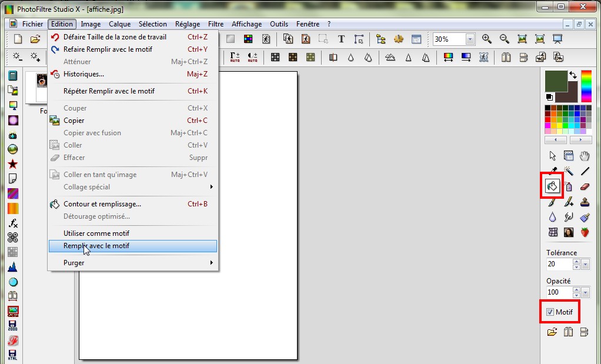601x364 pixels.
Task: Activate the Clone Stamp tool
Action: (585, 202)
